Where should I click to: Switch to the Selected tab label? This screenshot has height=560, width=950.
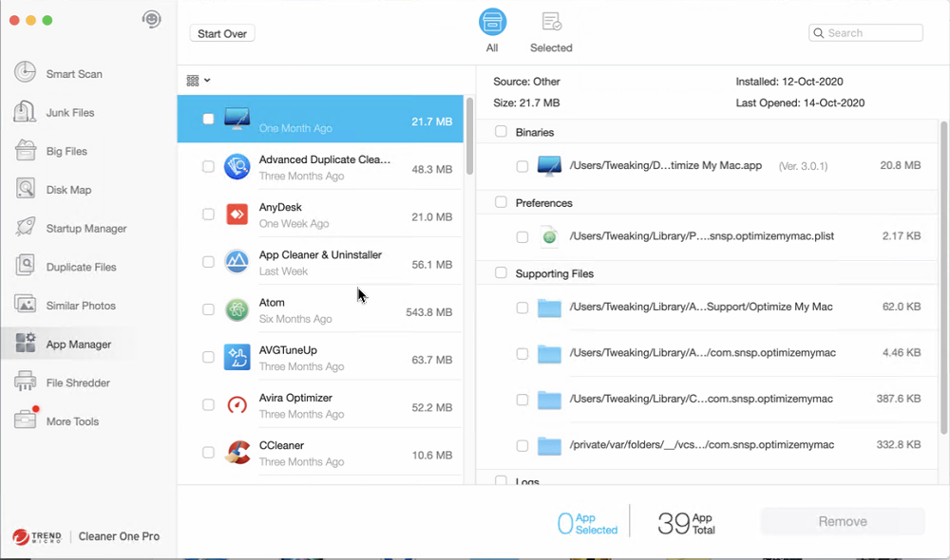pos(551,47)
